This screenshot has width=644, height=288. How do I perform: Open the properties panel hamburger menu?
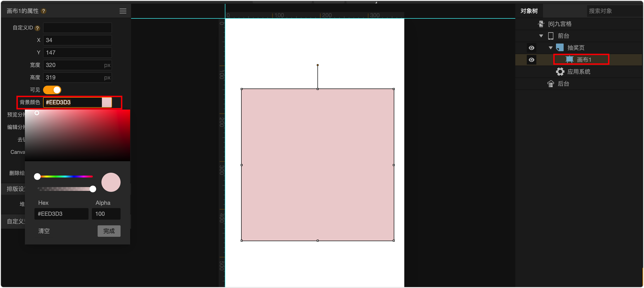coord(123,11)
